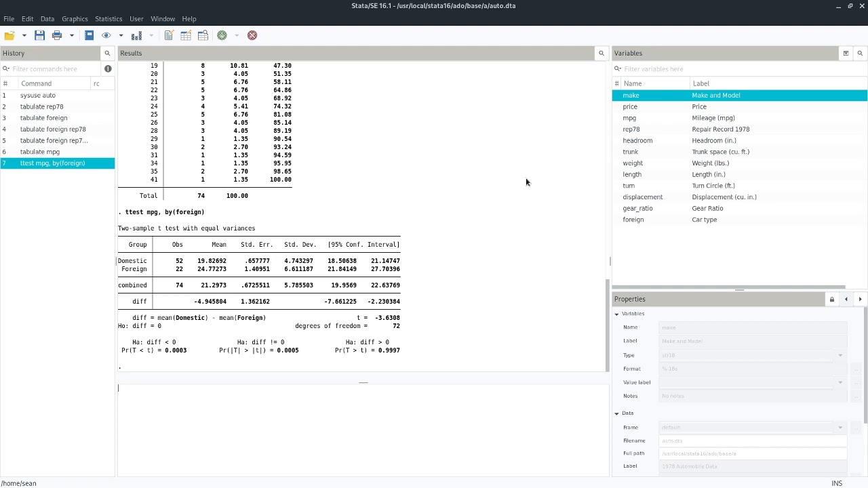Select the 'price' variable row
This screenshot has height=488, width=868.
739,106
